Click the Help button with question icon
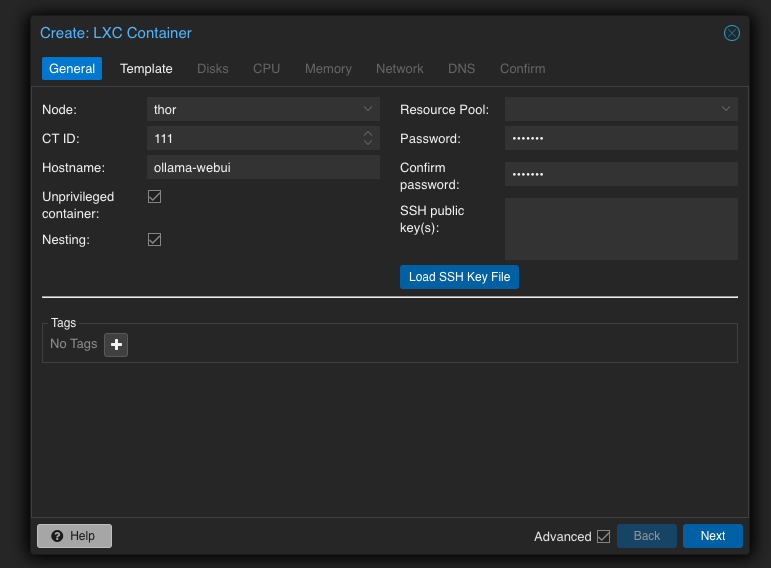 click(74, 536)
